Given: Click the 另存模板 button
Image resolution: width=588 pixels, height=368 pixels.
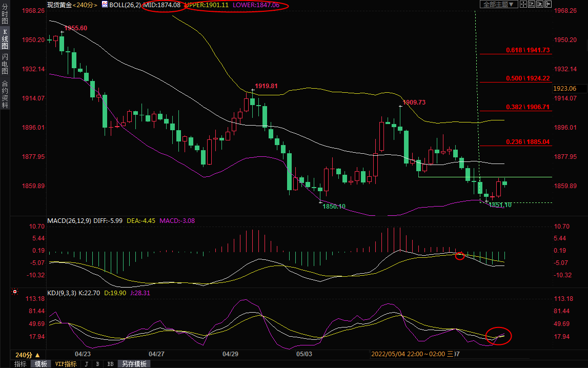Looking at the screenshot, I should (x=134, y=364).
